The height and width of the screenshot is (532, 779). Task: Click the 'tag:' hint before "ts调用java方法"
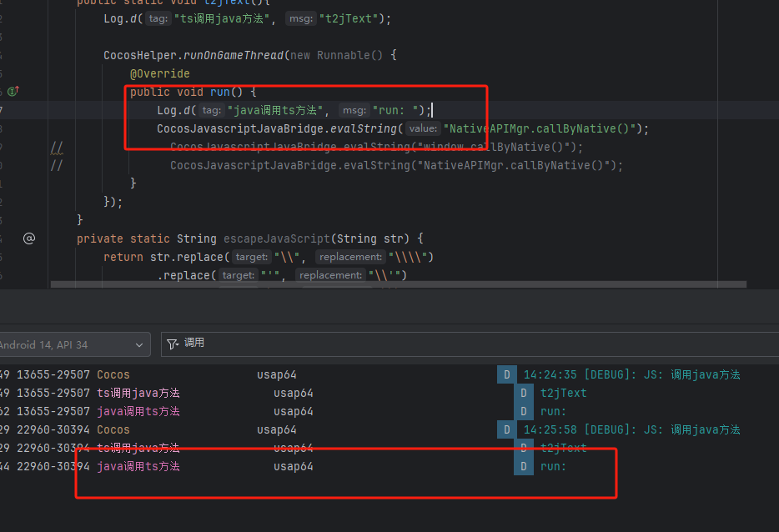(158, 19)
